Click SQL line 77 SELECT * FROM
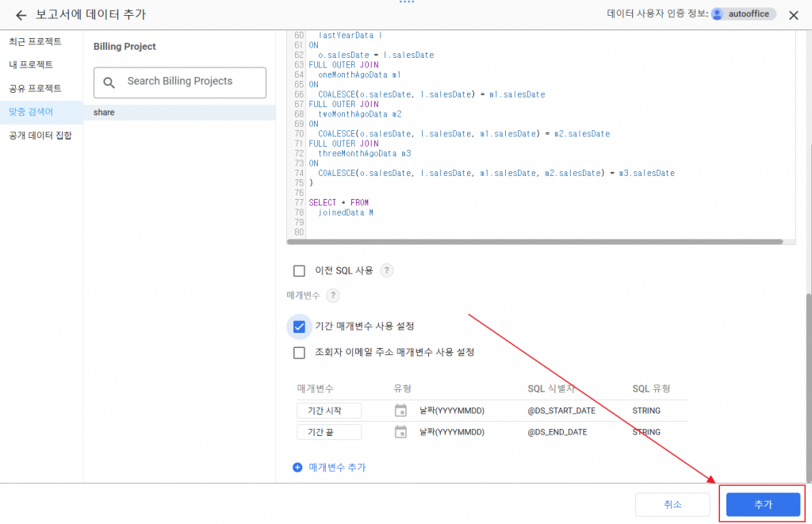This screenshot has height=524, width=812. pyautogui.click(x=339, y=202)
